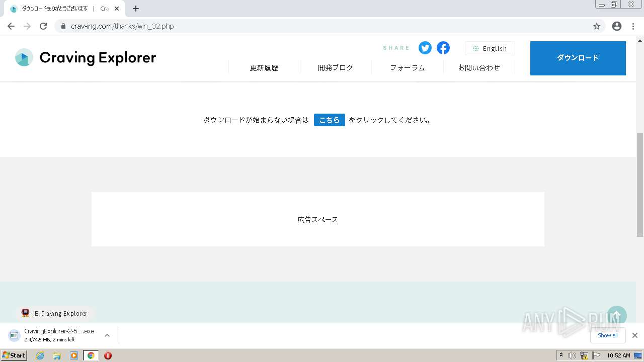644x362 pixels.
Task: Select the ダウンロードありがとうございます tab
Action: 64,9
